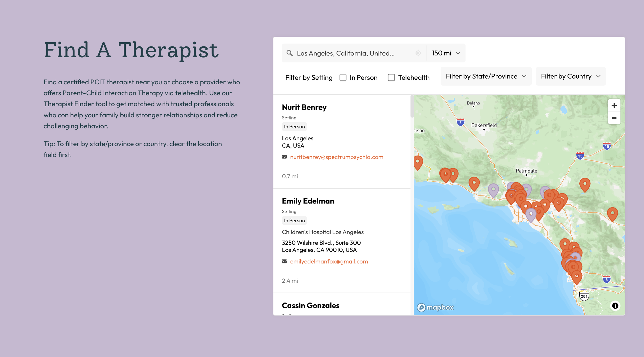Email nuritbenrey@spectrumpsychla.com link
The width and height of the screenshot is (644, 357).
click(x=336, y=157)
